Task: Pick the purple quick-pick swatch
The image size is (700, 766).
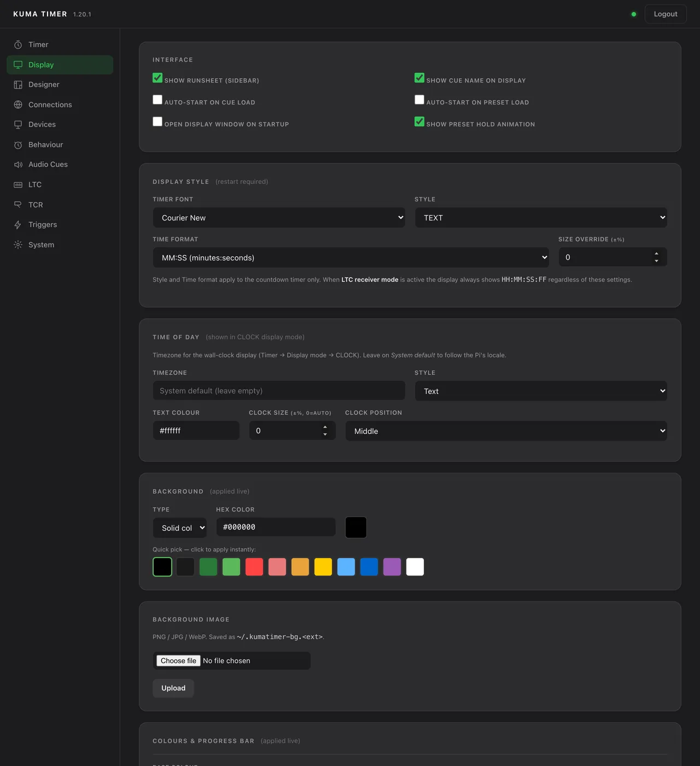Action: click(x=392, y=567)
